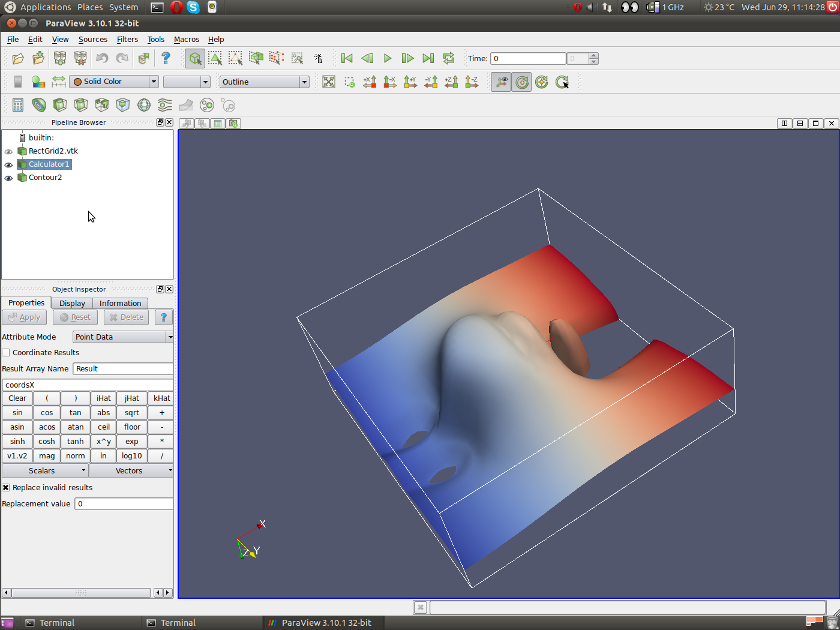The width and height of the screenshot is (840, 630).
Task: Click the calculator Clear button
Action: click(17, 398)
